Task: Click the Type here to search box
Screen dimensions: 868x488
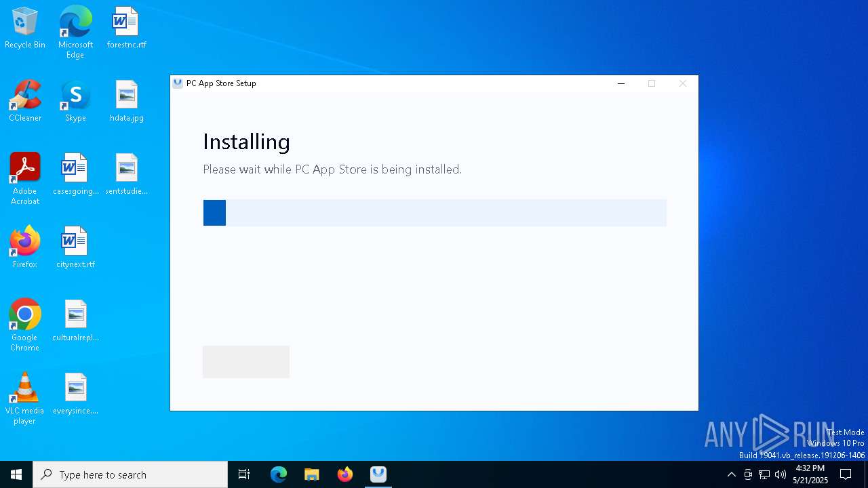Action: [x=130, y=474]
